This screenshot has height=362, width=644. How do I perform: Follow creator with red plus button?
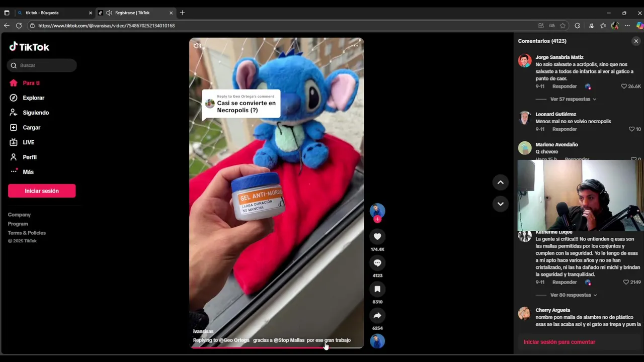377,219
